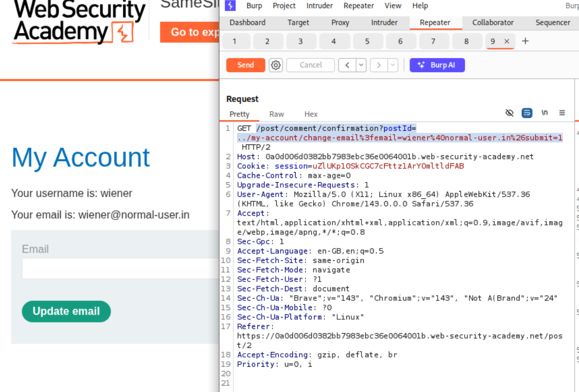This screenshot has height=392, width=579.
Task: Click the Burp AI button
Action: [437, 65]
